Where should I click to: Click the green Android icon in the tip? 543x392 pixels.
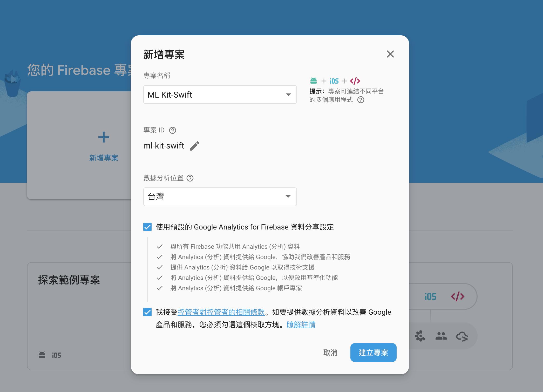pyautogui.click(x=314, y=81)
